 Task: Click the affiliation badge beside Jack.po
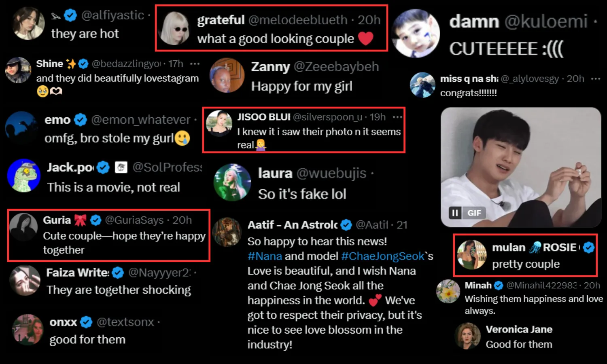(121, 167)
